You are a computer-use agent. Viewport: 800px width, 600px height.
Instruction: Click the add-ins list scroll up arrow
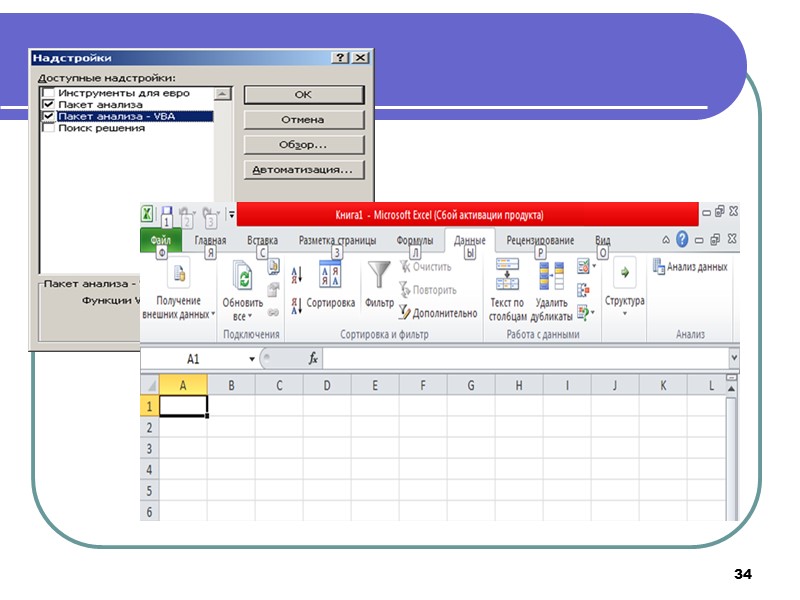[223, 94]
